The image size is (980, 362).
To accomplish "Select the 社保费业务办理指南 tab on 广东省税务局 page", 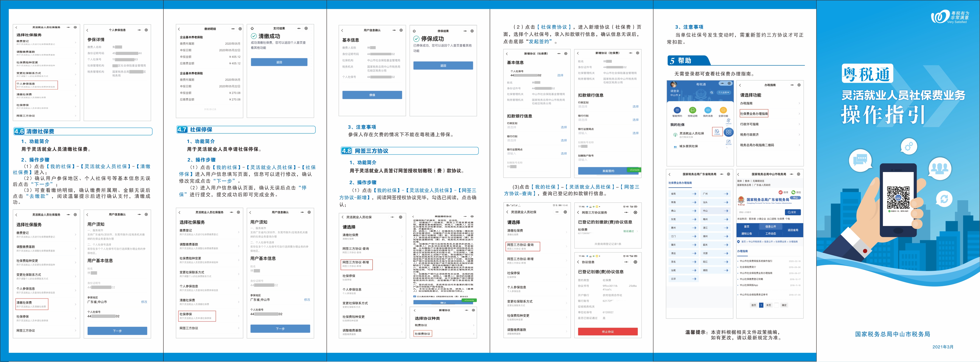I will click(680, 183).
